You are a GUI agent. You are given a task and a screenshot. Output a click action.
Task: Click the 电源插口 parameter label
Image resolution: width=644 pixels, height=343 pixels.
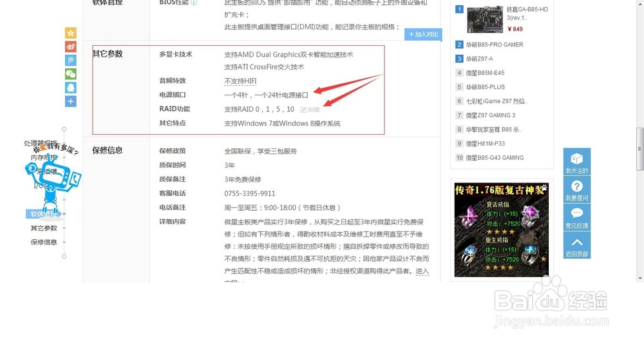(173, 95)
